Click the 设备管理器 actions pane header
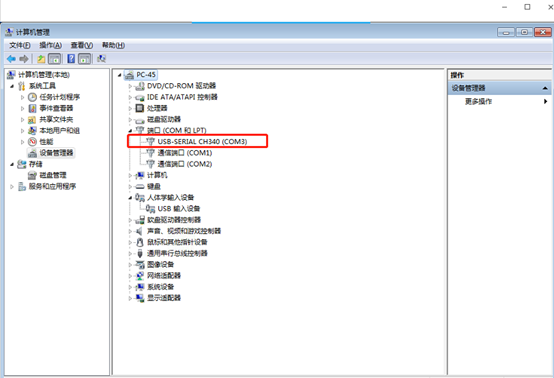This screenshot has height=378, width=554. [x=499, y=88]
